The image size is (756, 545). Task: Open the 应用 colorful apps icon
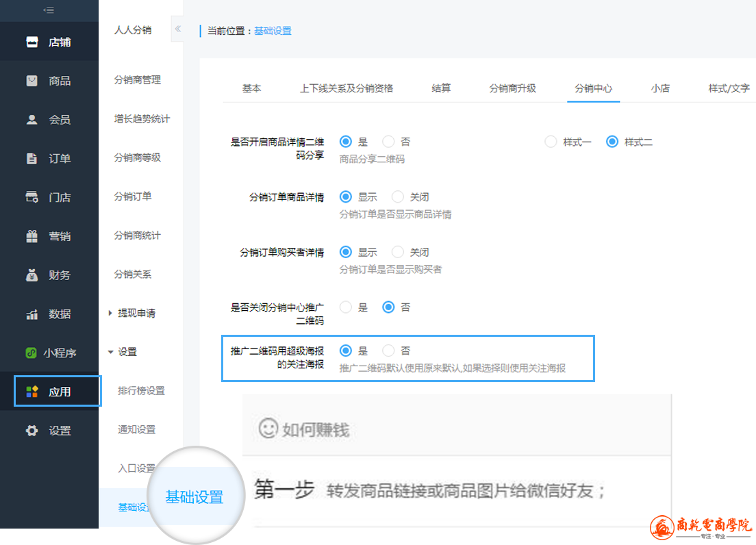(32, 392)
